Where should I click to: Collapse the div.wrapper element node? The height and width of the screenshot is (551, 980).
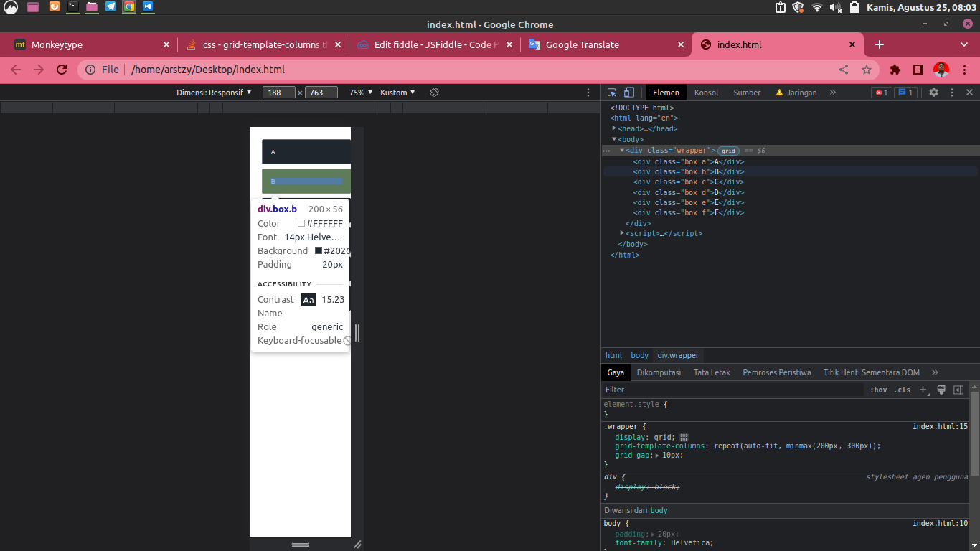(622, 151)
